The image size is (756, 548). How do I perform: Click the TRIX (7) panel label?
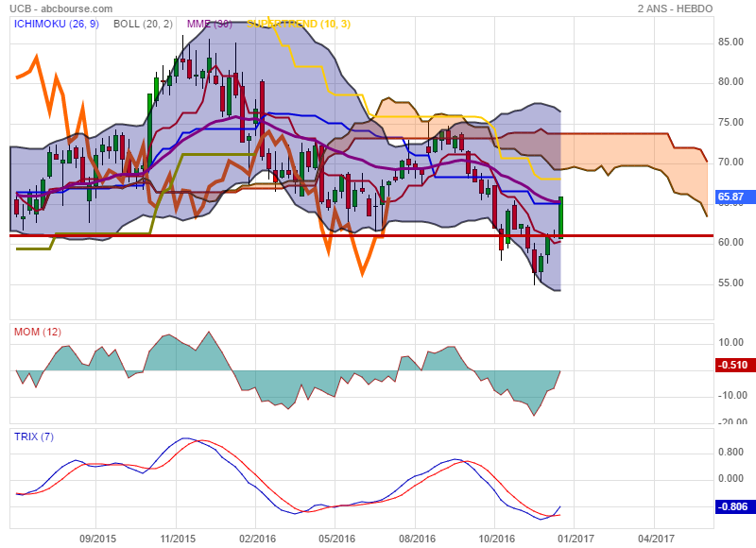[x=34, y=437]
